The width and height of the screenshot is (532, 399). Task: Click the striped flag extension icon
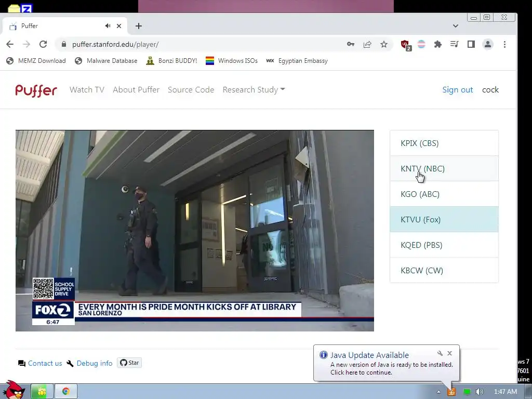(421, 44)
